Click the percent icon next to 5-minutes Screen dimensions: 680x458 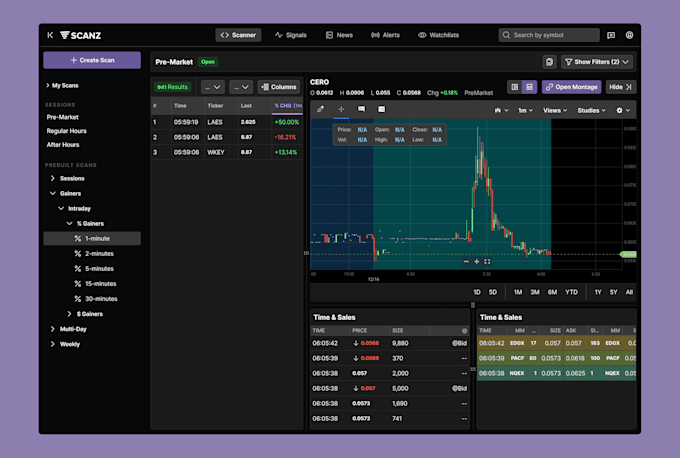tap(78, 269)
